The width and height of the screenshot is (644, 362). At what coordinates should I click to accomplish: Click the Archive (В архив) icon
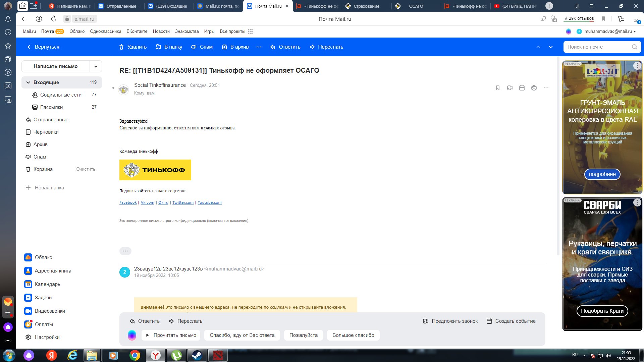tap(225, 47)
